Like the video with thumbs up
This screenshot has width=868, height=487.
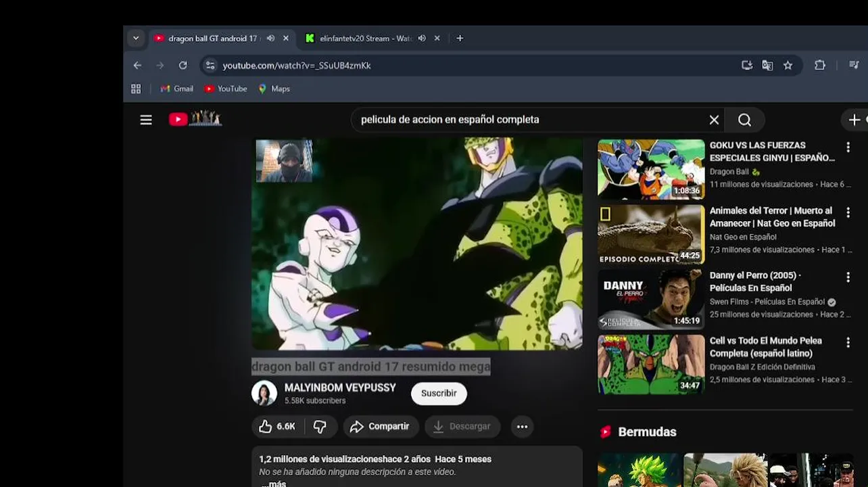click(x=278, y=426)
